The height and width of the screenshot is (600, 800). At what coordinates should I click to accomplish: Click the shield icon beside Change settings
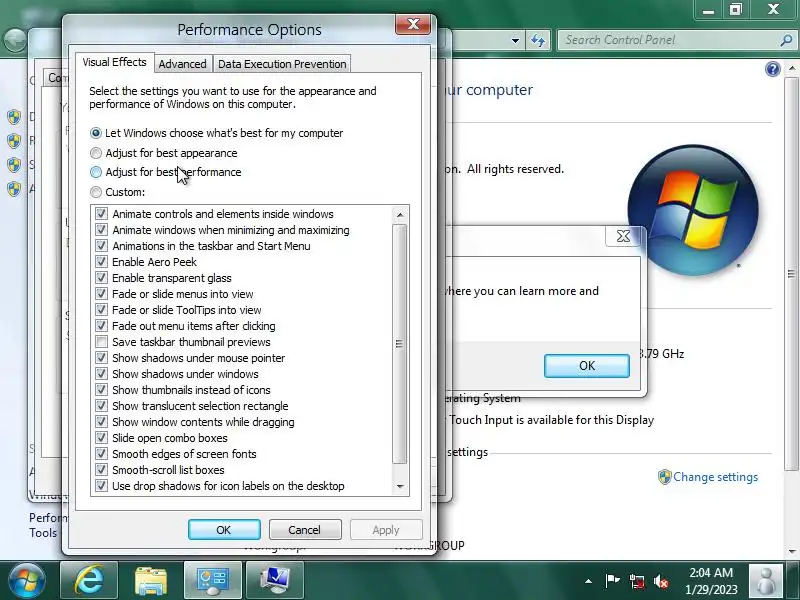tap(664, 477)
